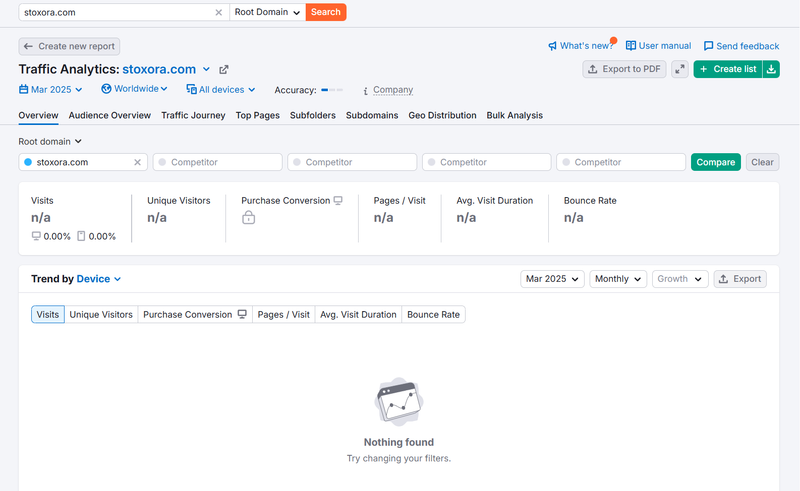Switch to the Audience Overview tab
The width and height of the screenshot is (800, 491).
pyautogui.click(x=110, y=115)
